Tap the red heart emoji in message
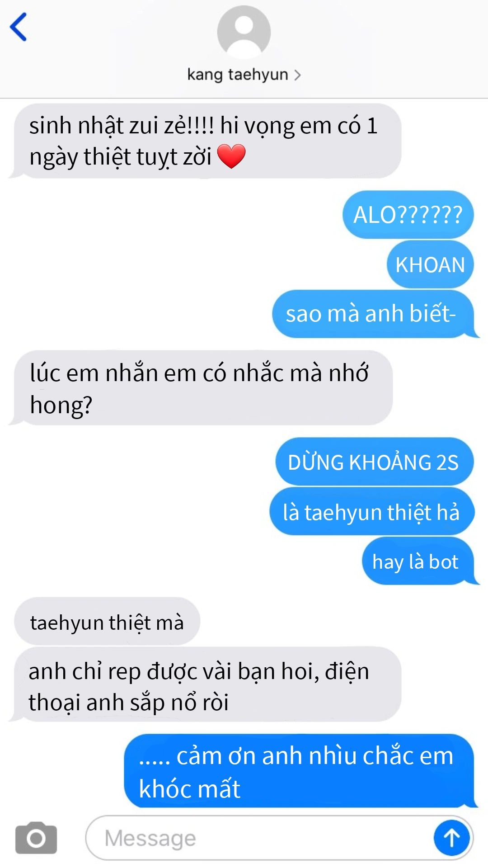This screenshot has width=488, height=868. (x=231, y=156)
